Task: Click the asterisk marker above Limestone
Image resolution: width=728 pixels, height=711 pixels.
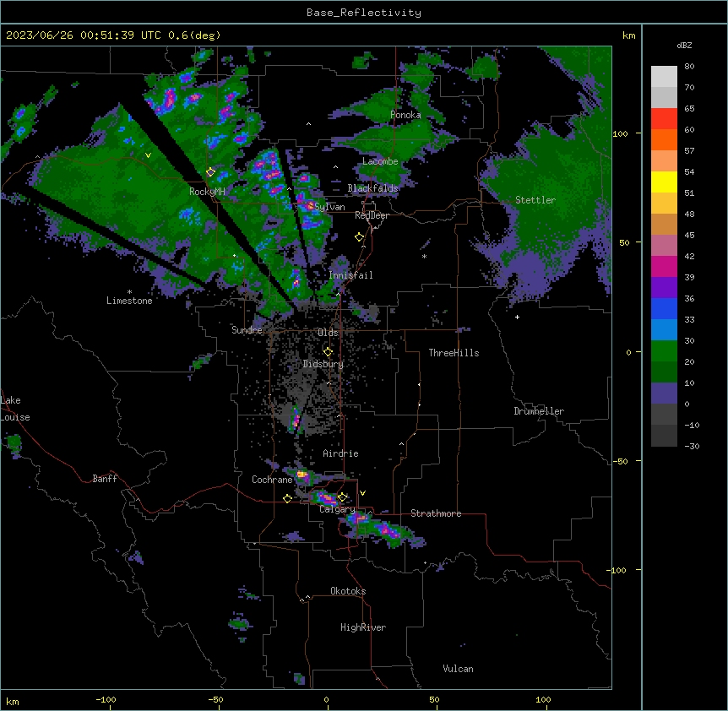Action: [x=129, y=292]
